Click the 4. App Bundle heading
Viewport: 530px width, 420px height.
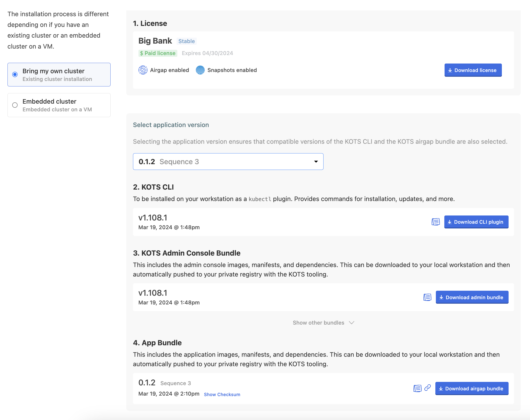coord(157,343)
